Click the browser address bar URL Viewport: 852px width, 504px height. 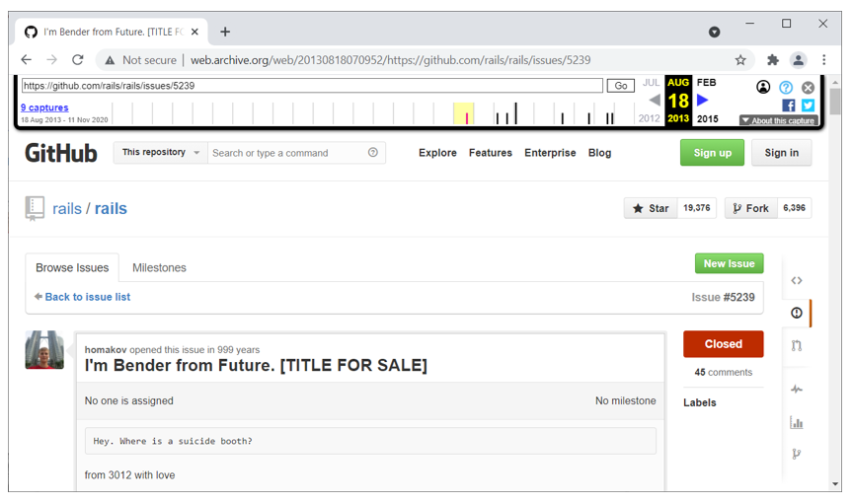click(x=390, y=60)
